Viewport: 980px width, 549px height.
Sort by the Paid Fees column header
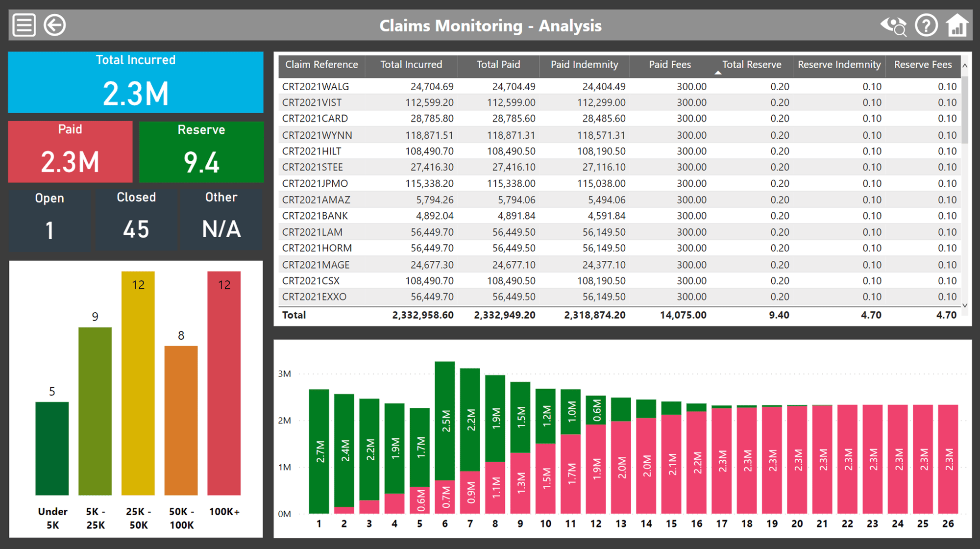coord(669,65)
